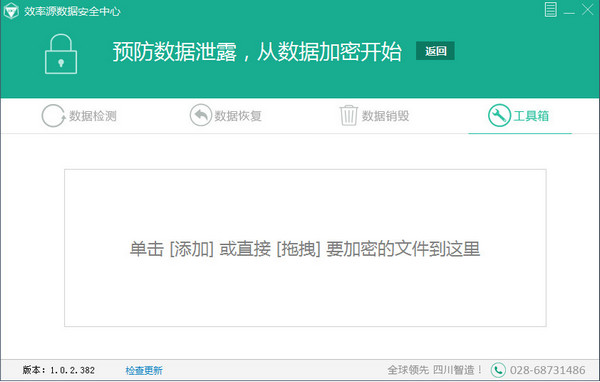
Task: Click the version number 1.0.2.382
Action: [x=72, y=370]
